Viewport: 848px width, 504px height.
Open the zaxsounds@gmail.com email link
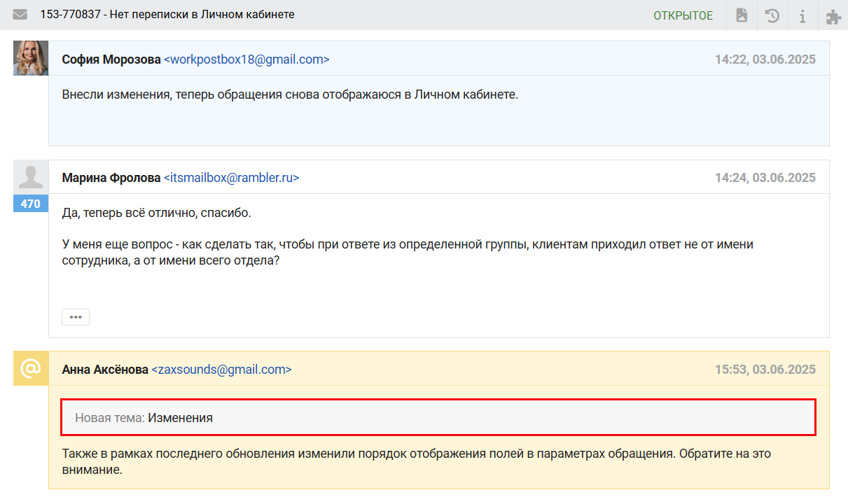click(221, 370)
